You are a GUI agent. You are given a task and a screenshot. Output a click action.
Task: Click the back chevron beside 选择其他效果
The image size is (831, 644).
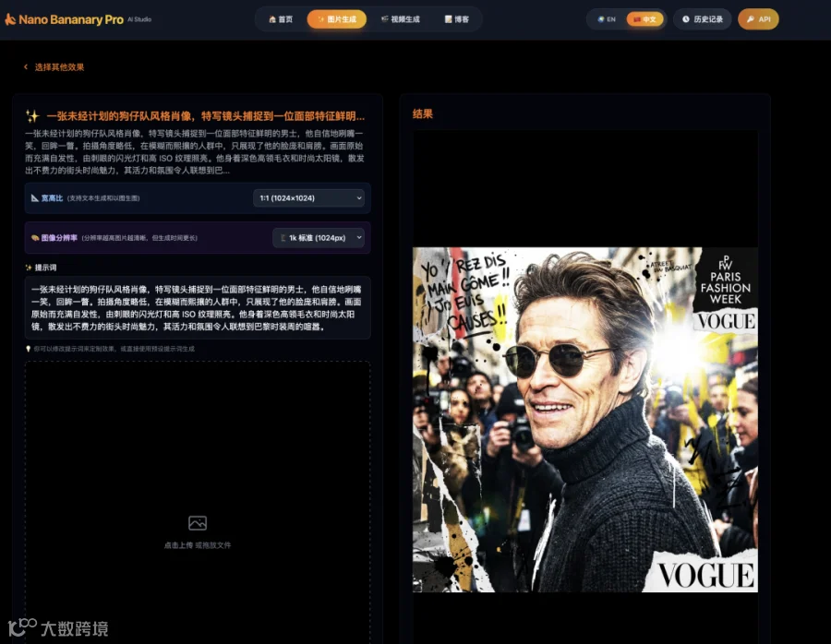click(x=26, y=66)
